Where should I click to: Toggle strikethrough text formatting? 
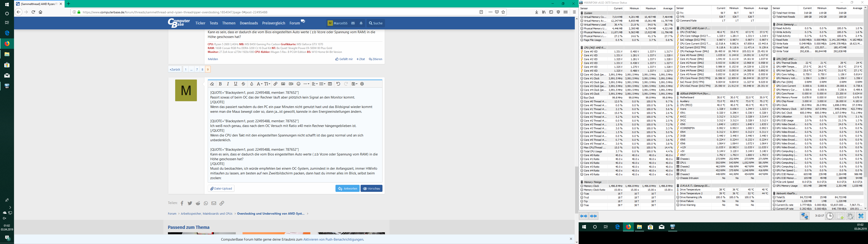coord(243,84)
